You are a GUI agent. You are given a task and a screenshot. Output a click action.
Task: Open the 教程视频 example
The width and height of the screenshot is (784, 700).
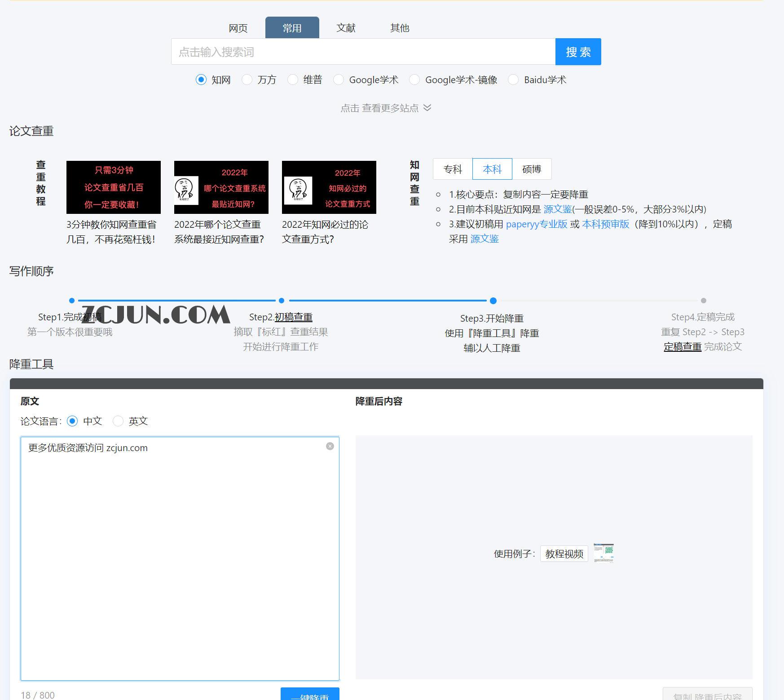tap(564, 553)
